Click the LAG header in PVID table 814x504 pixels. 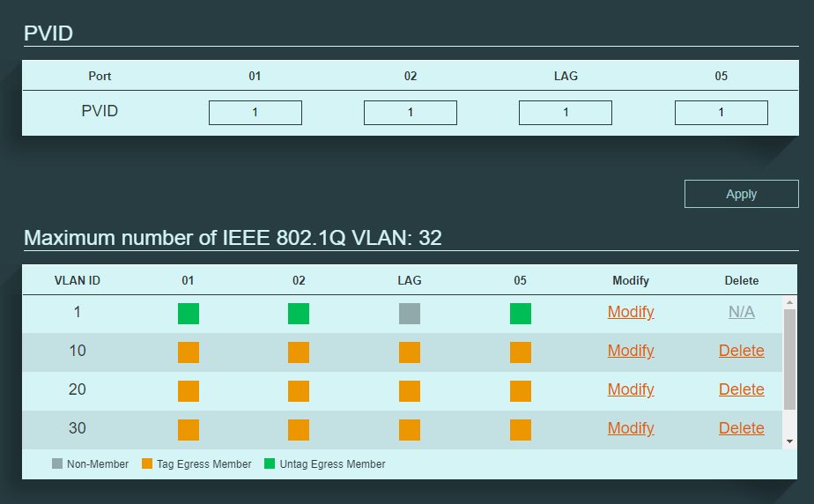click(566, 77)
